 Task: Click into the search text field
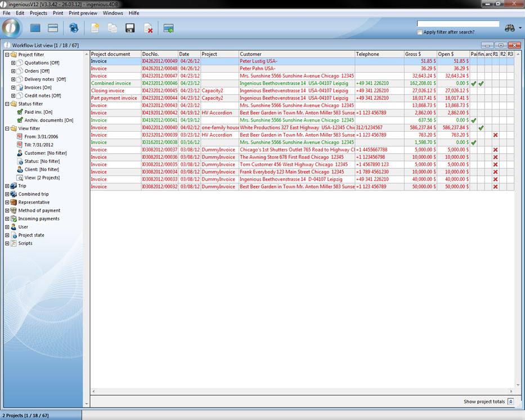(x=457, y=24)
